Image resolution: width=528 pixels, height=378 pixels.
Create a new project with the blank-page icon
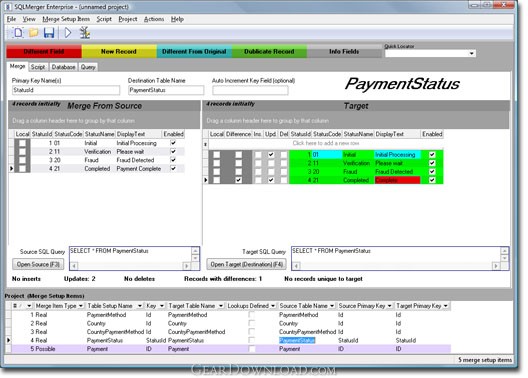[18, 33]
